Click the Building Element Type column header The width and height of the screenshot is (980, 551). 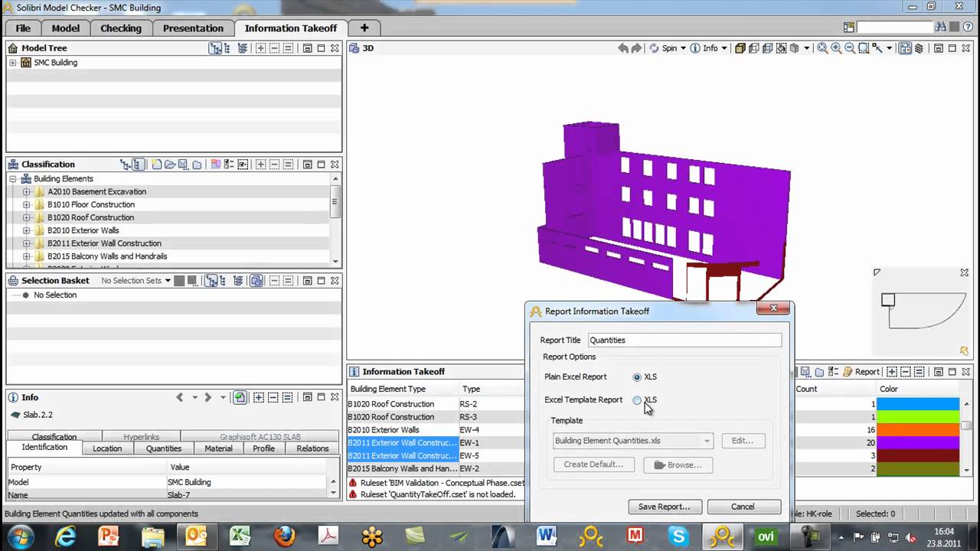pyautogui.click(x=403, y=390)
